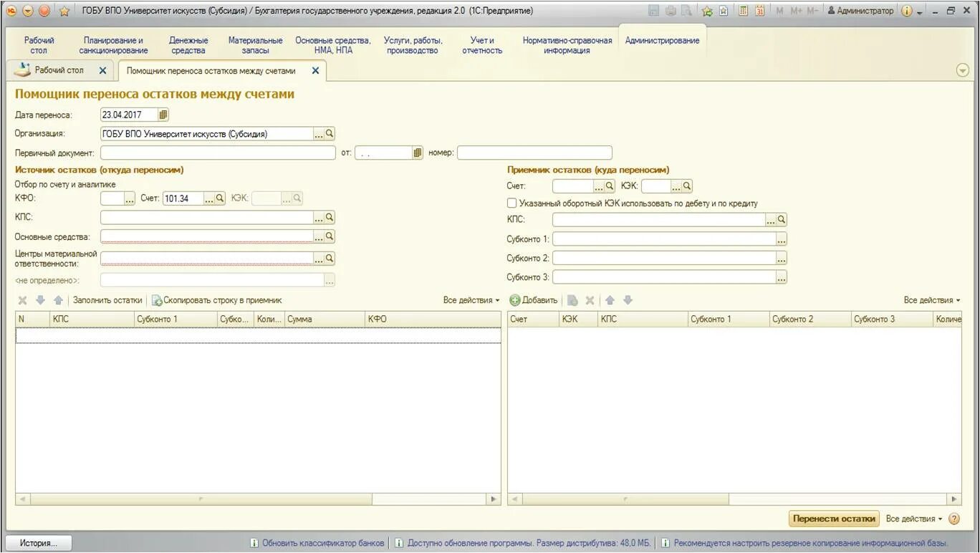Click the search icon next to source КПС
The image size is (980, 553).
click(x=330, y=217)
